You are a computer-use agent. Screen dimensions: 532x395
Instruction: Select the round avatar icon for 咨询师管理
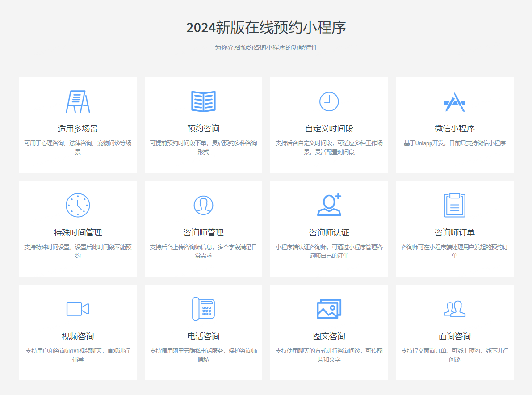[203, 205]
